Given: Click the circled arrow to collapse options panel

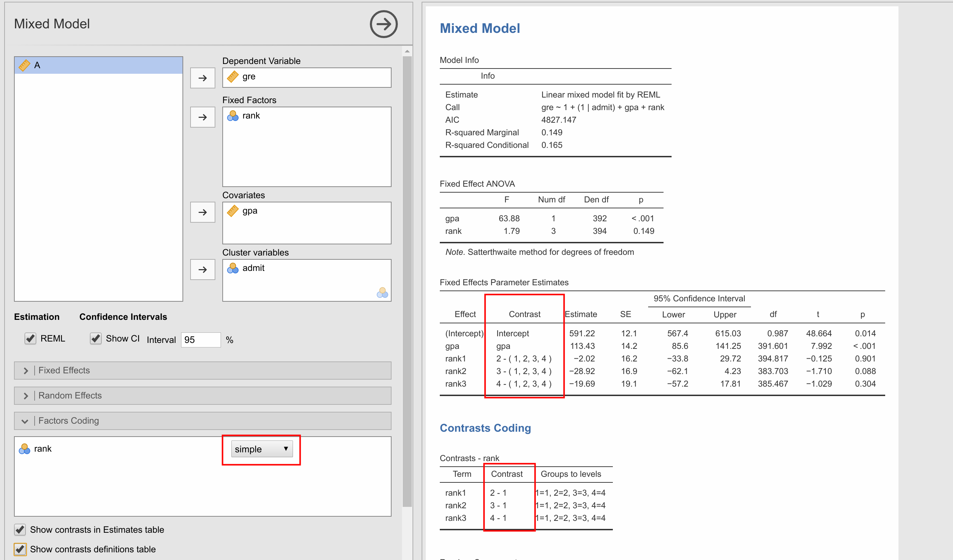Looking at the screenshot, I should click(383, 24).
